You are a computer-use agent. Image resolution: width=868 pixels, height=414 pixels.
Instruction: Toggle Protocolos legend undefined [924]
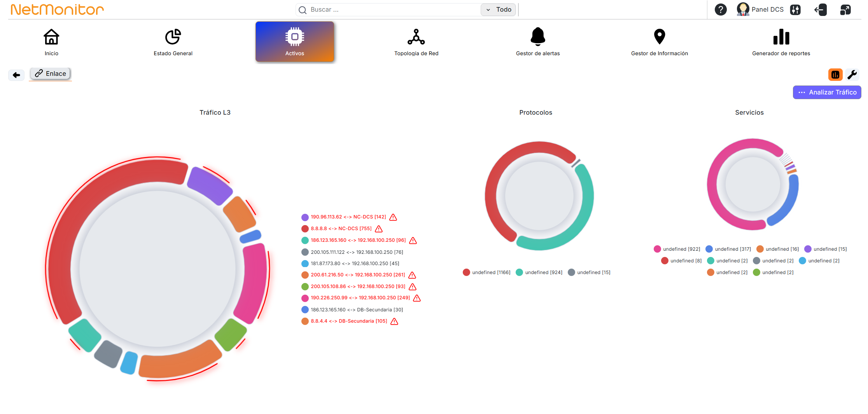539,273
